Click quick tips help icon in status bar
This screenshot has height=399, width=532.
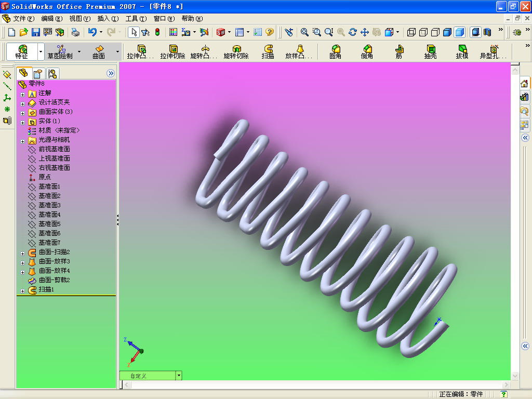tap(504, 394)
